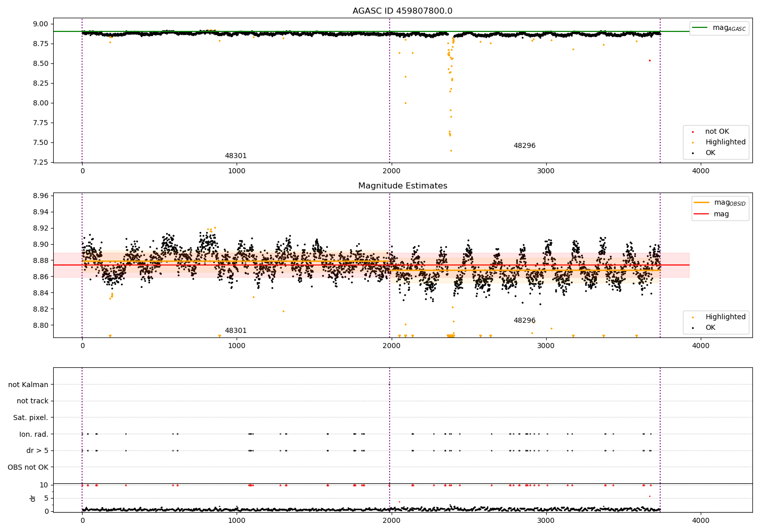Click the 8.92 y-axis tick label
760x532 pixels.
41,228
